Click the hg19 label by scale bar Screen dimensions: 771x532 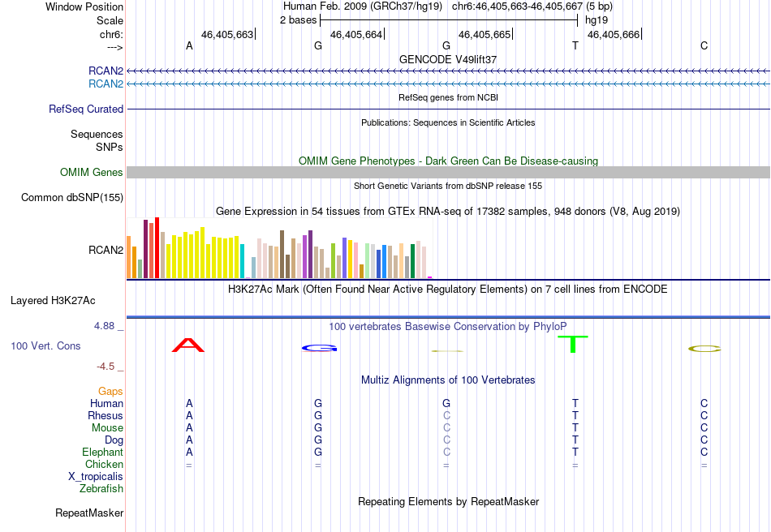click(x=597, y=20)
